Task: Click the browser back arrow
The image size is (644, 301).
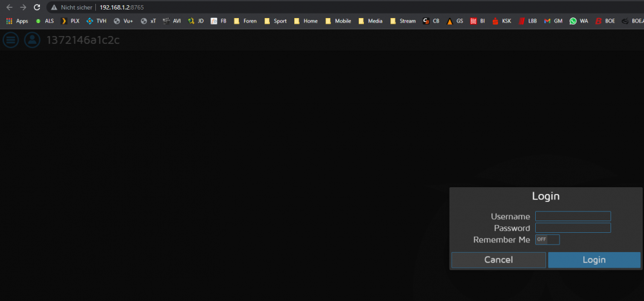Action: coord(10,7)
